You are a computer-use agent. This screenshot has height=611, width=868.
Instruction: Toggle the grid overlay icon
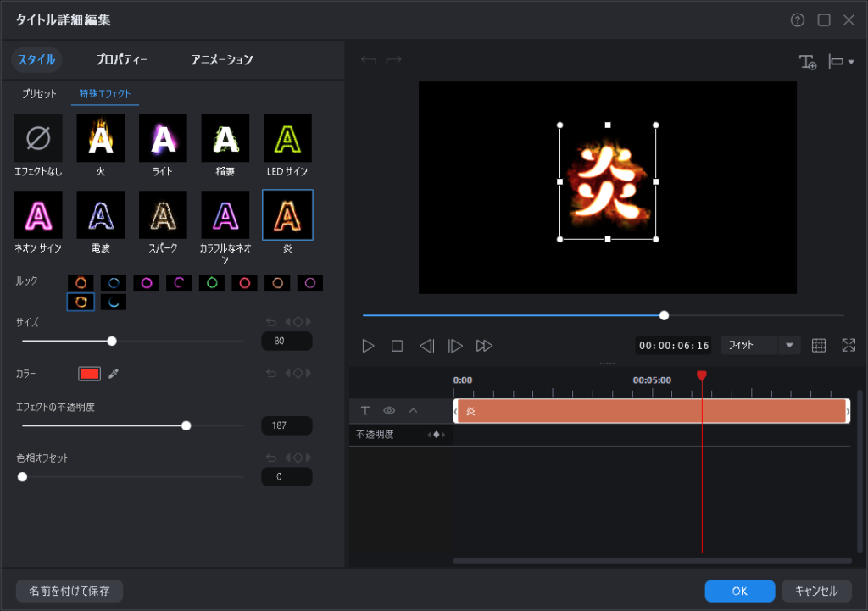tap(819, 346)
